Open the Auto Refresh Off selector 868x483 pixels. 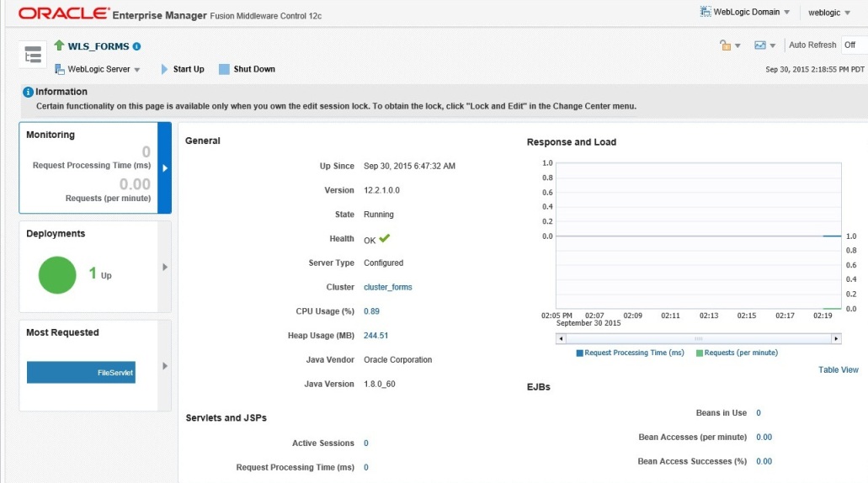853,45
